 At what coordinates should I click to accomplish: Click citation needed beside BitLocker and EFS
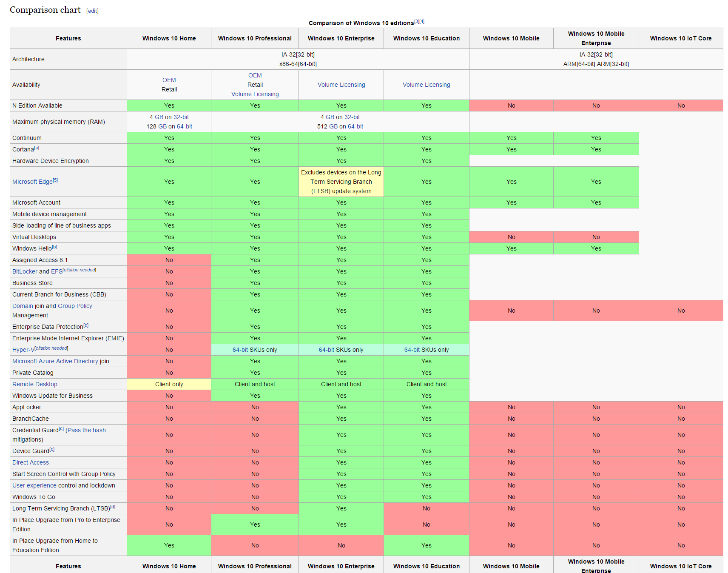(79, 270)
